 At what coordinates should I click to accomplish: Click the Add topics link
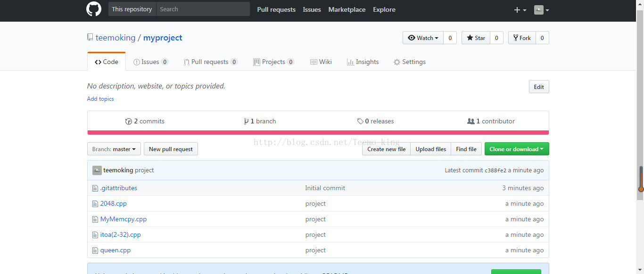[100, 99]
